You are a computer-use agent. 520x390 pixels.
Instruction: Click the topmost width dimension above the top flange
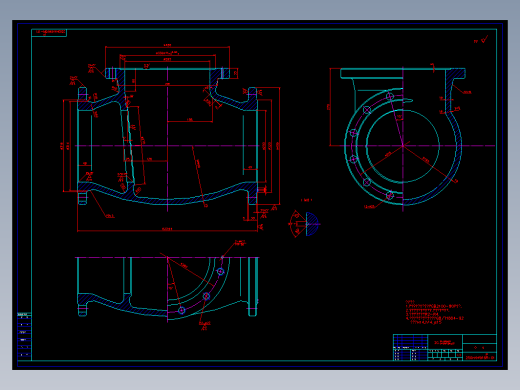pyautogui.click(x=167, y=46)
